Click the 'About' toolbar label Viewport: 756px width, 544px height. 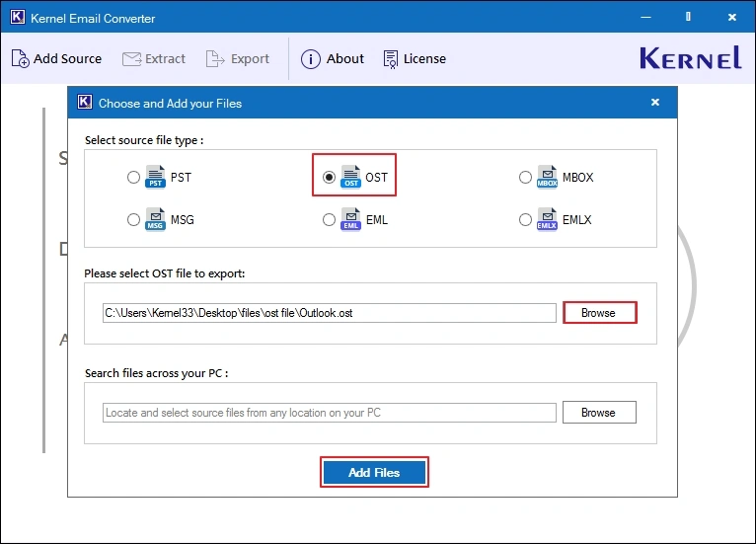[345, 59]
